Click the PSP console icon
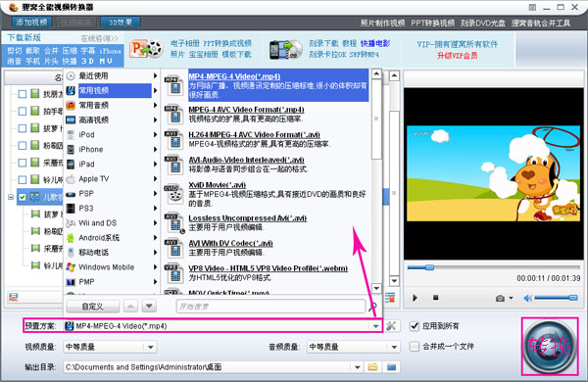 coord(71,194)
